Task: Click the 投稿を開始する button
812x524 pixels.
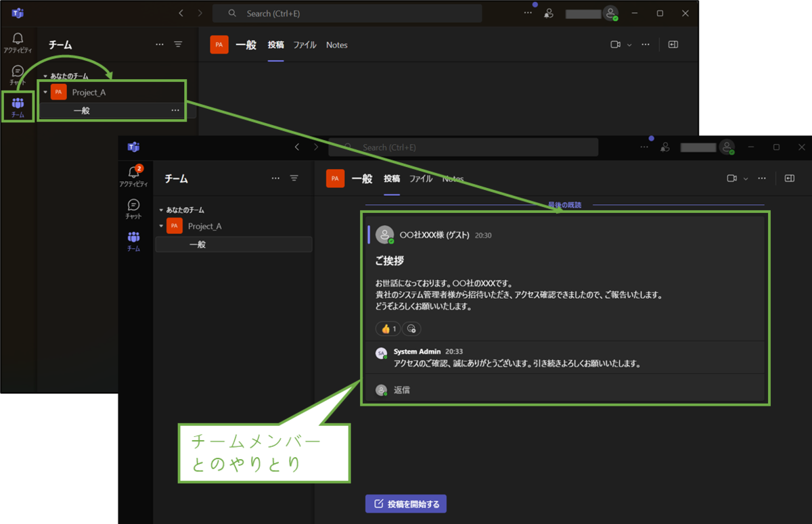Action: (x=406, y=504)
